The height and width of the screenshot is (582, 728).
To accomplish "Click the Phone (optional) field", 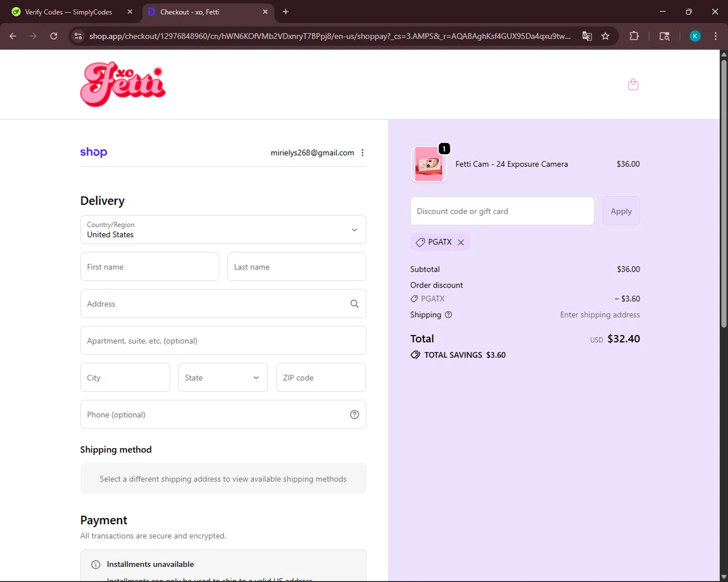I will click(223, 414).
